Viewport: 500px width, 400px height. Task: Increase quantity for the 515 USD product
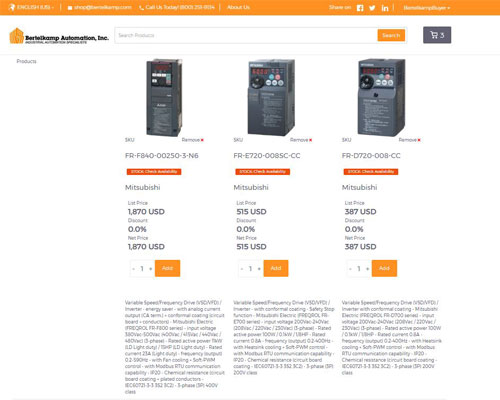tap(259, 269)
